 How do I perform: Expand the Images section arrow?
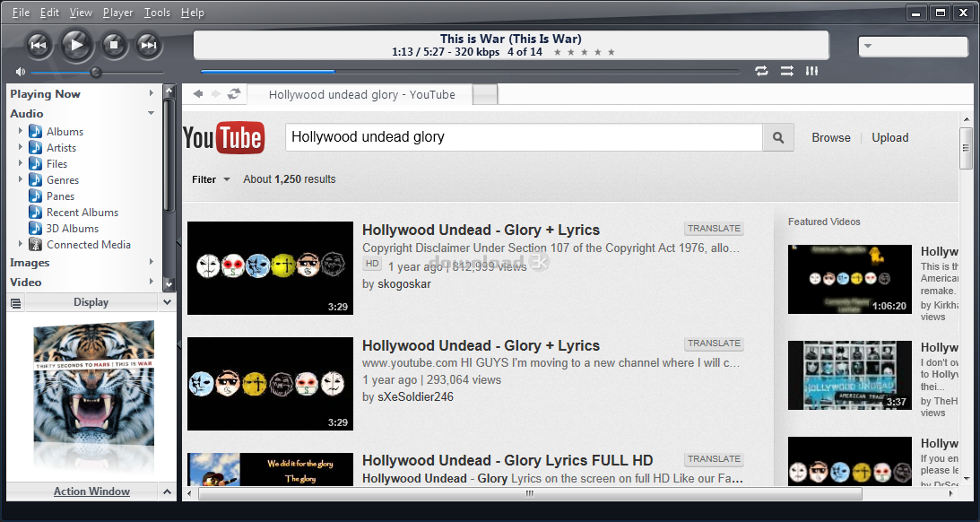[x=152, y=262]
